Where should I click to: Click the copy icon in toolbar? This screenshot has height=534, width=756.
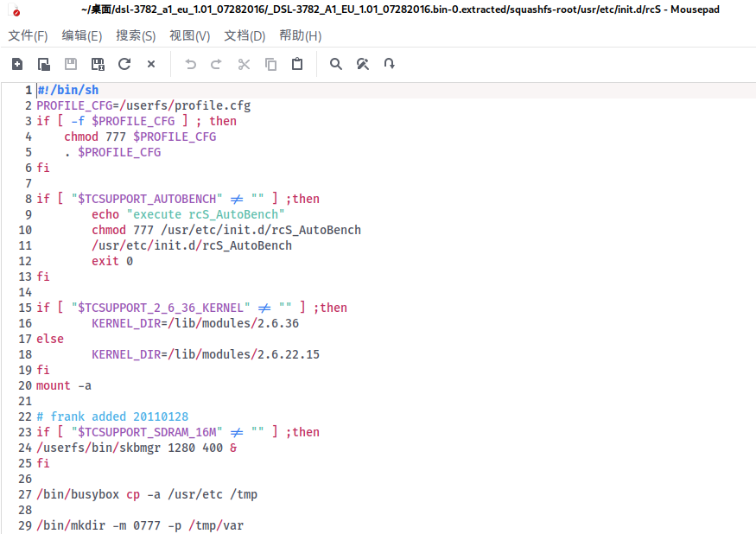(271, 64)
